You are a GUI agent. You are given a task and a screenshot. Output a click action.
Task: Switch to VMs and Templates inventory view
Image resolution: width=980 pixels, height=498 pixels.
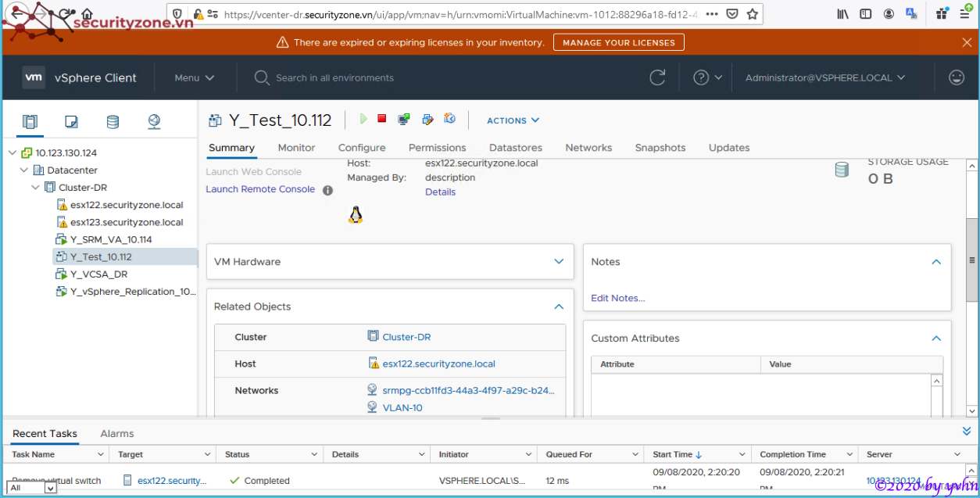(x=71, y=121)
